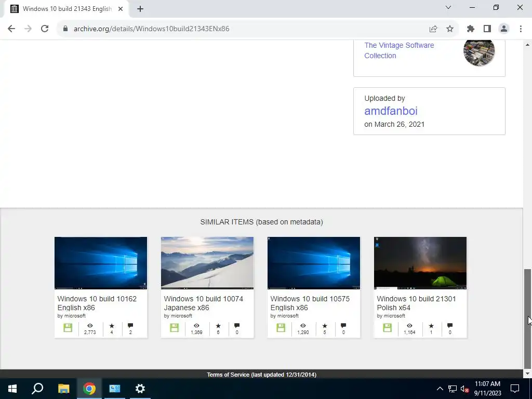Click the scrollbar up arrow
Screen dimensions: 532x399
click(527, 45)
